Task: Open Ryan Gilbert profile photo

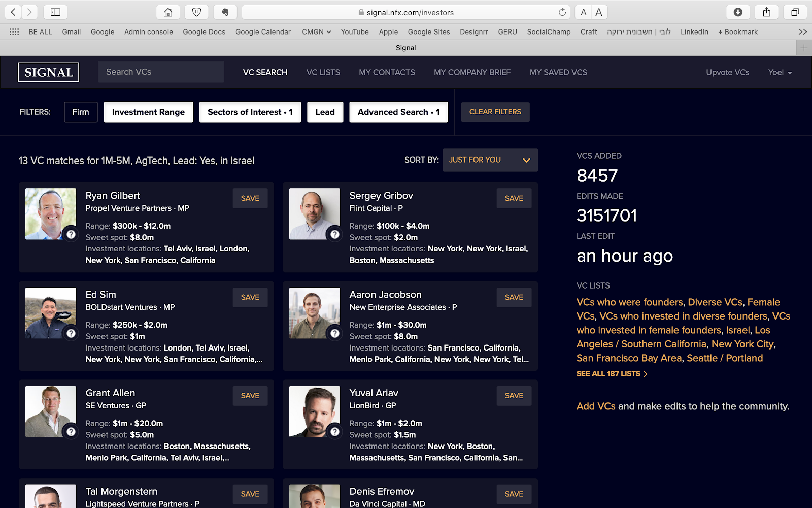Action: (x=51, y=214)
